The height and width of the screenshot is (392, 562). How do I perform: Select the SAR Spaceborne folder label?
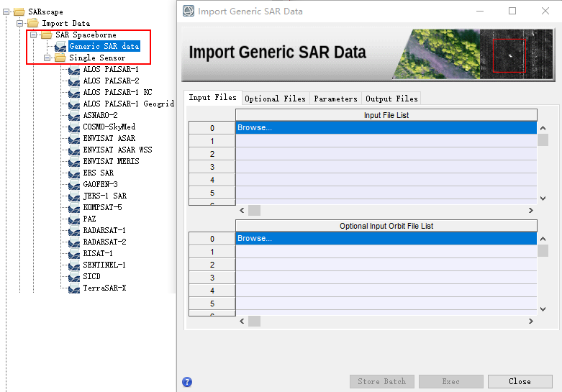tap(86, 35)
